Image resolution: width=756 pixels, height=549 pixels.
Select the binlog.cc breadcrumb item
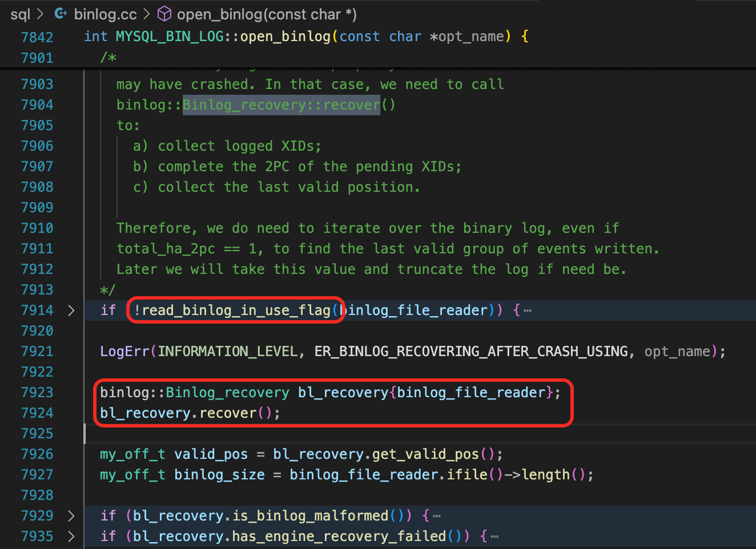pos(105,14)
